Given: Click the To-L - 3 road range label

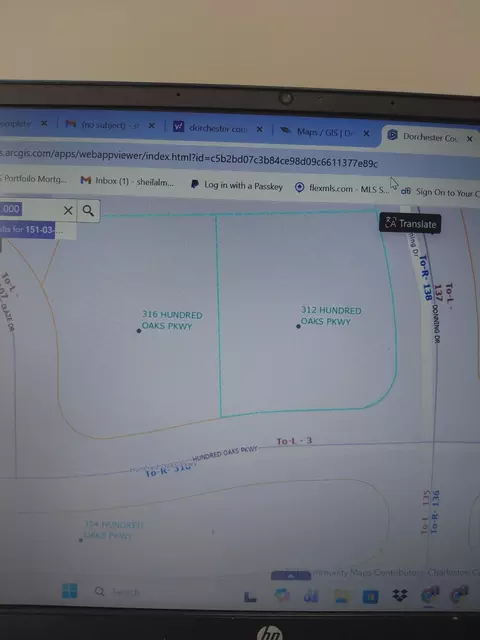Looking at the screenshot, I should pyautogui.click(x=294, y=441).
